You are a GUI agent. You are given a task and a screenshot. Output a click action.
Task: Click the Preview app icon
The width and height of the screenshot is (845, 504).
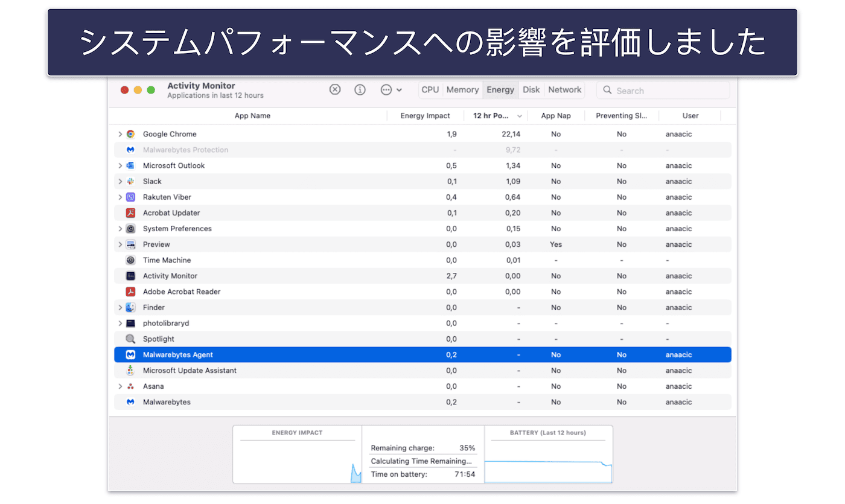point(130,244)
